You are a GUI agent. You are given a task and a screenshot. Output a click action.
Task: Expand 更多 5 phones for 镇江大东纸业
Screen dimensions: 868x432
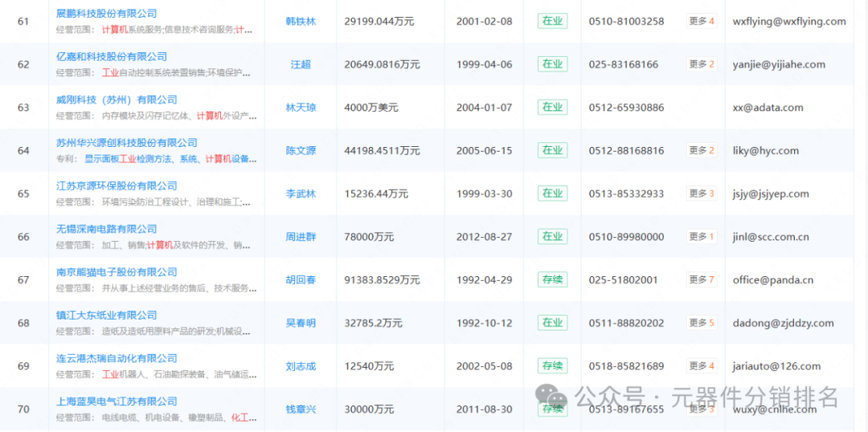[x=702, y=323]
